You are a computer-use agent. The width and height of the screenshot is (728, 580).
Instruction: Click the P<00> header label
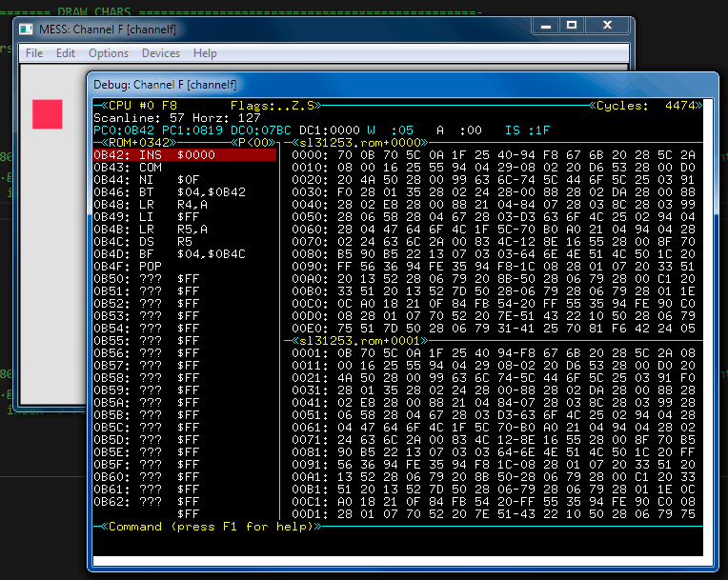point(253,143)
